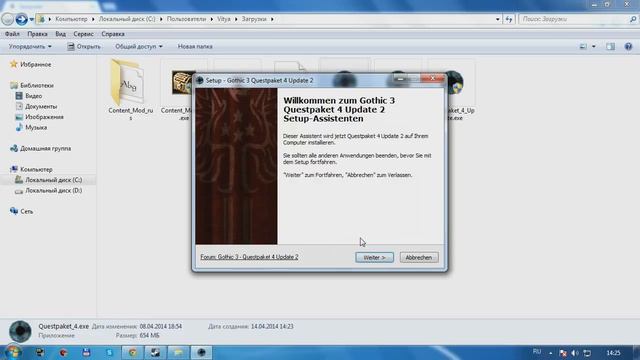The image size is (640, 360).
Task: Click the RU language indicator in tray
Action: pyautogui.click(x=537, y=352)
